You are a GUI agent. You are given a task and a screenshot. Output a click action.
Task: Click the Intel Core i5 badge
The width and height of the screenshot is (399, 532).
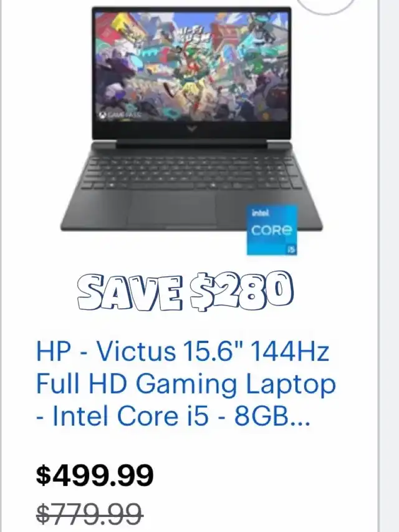272,230
